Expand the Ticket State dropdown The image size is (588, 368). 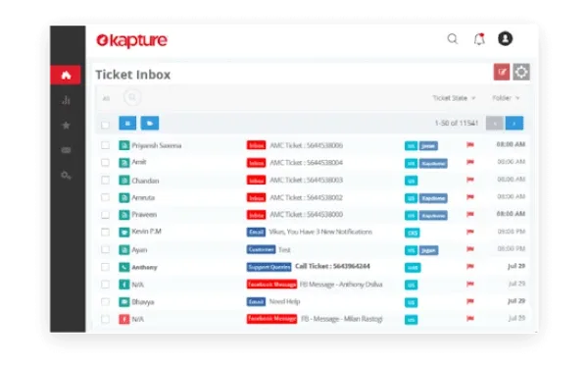point(454,98)
